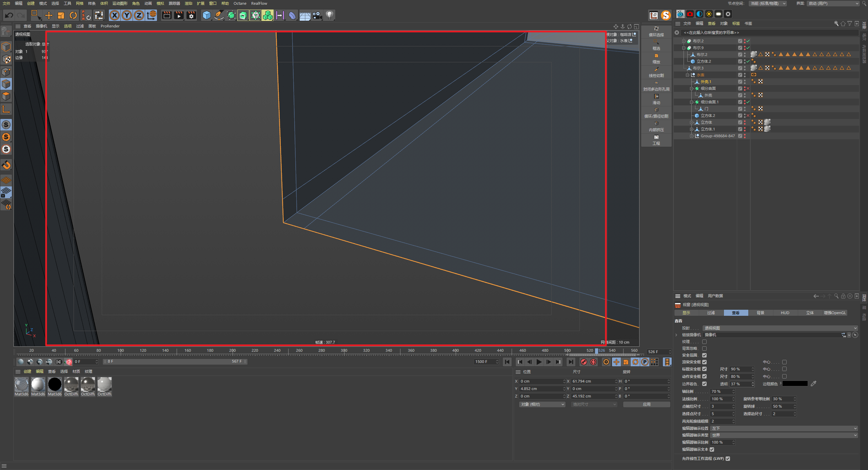
Task: Click the light bulb object icon
Action: [329, 15]
